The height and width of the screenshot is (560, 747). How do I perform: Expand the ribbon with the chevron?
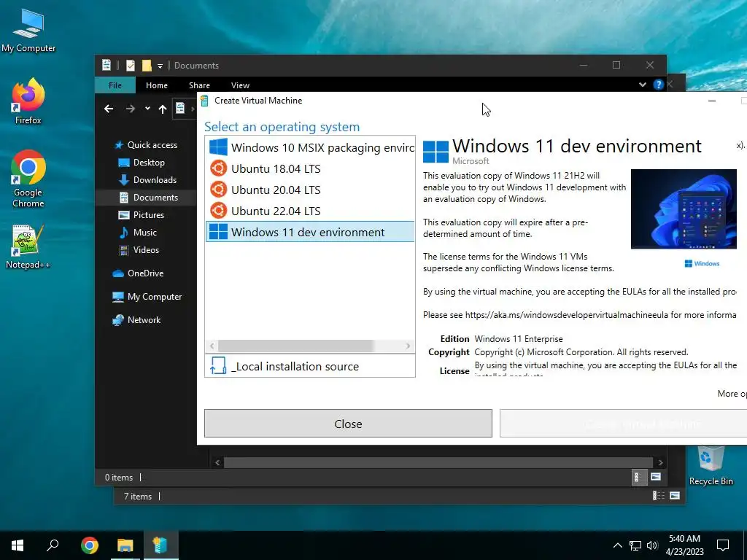(x=643, y=85)
